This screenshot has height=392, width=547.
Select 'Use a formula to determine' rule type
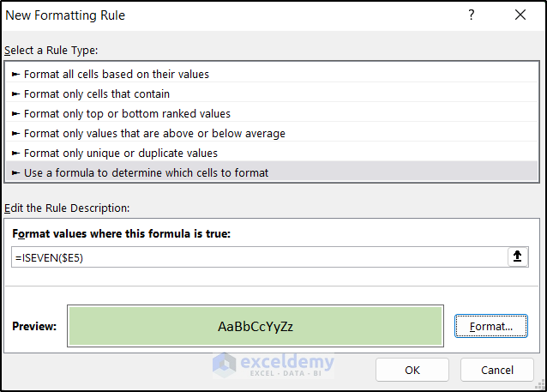[146, 173]
